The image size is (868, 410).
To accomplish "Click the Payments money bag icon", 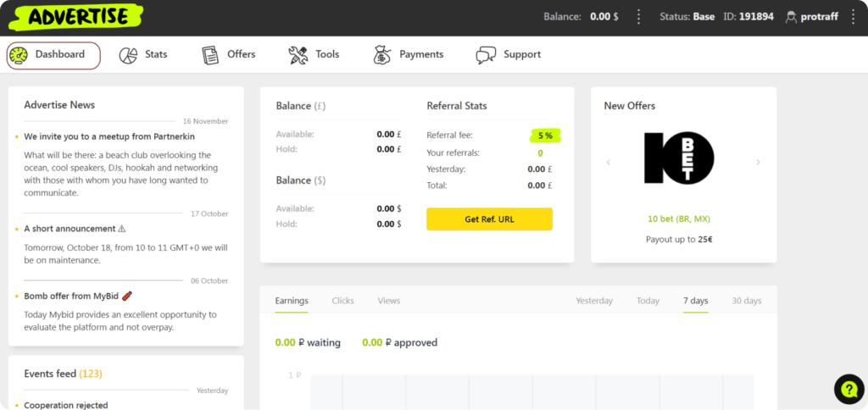I will pos(382,55).
